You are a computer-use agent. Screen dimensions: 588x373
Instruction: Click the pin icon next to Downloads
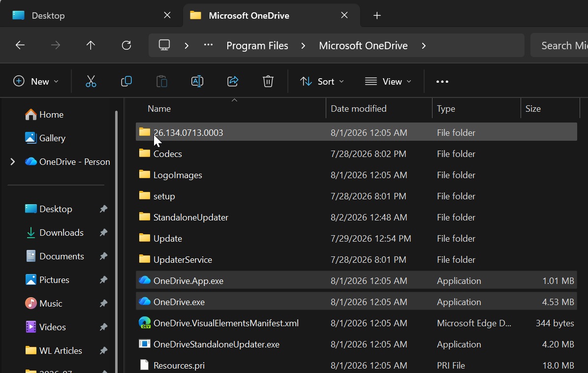pyautogui.click(x=103, y=232)
